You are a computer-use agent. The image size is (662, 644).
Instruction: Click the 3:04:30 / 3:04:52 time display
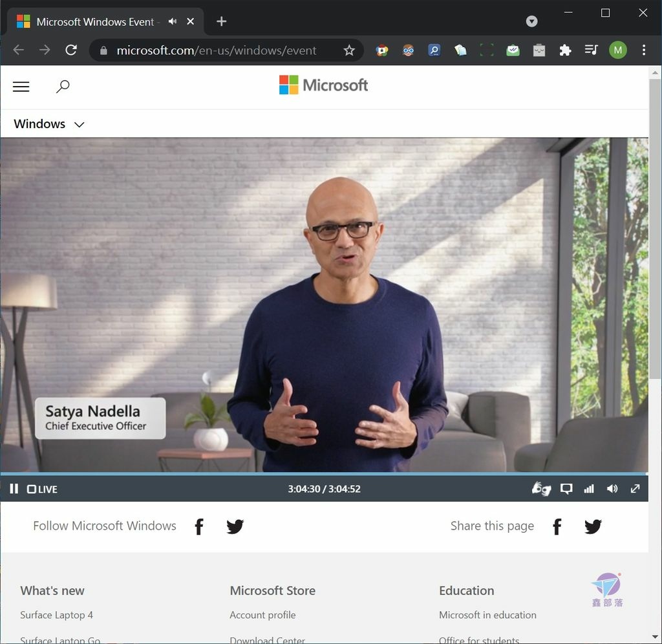click(325, 489)
